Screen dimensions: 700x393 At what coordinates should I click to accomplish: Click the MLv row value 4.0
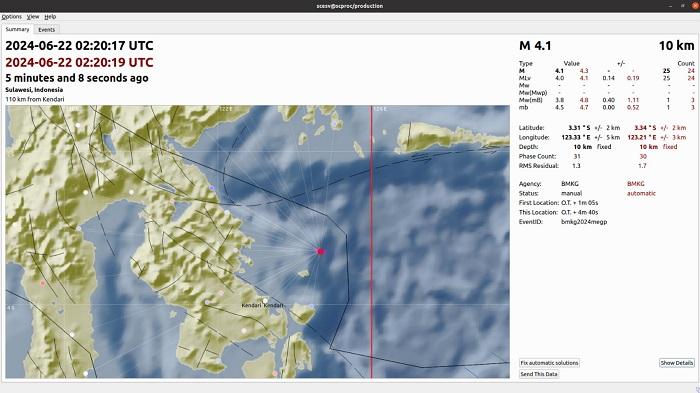pyautogui.click(x=559, y=78)
